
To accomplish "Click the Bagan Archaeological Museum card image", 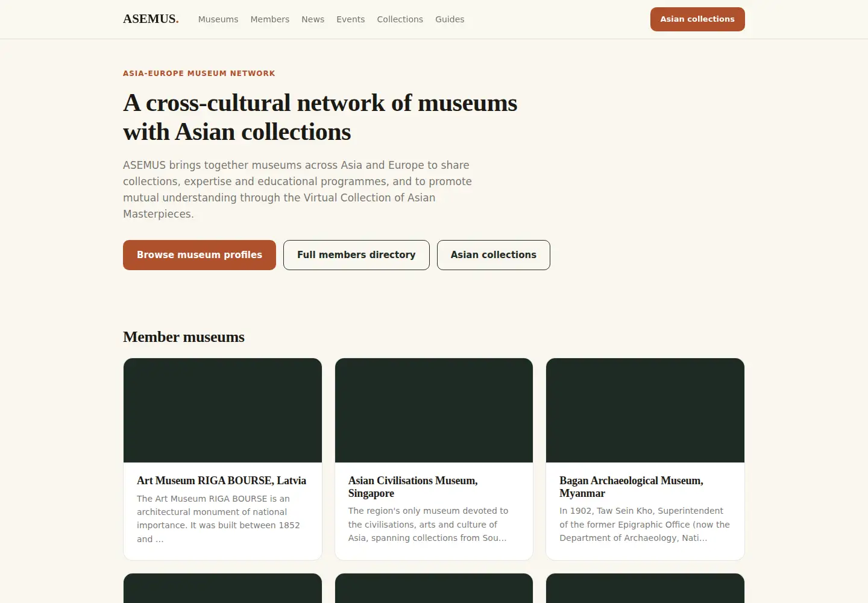I will coord(645,411).
